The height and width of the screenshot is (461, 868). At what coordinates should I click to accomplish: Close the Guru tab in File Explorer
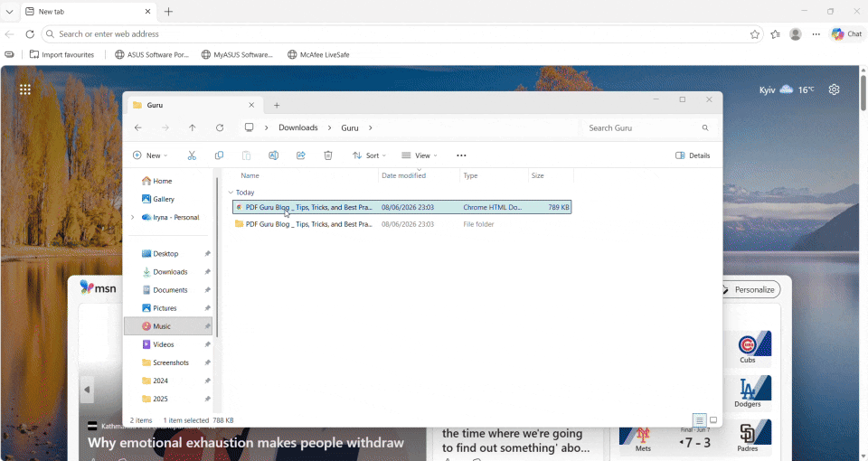pyautogui.click(x=251, y=105)
